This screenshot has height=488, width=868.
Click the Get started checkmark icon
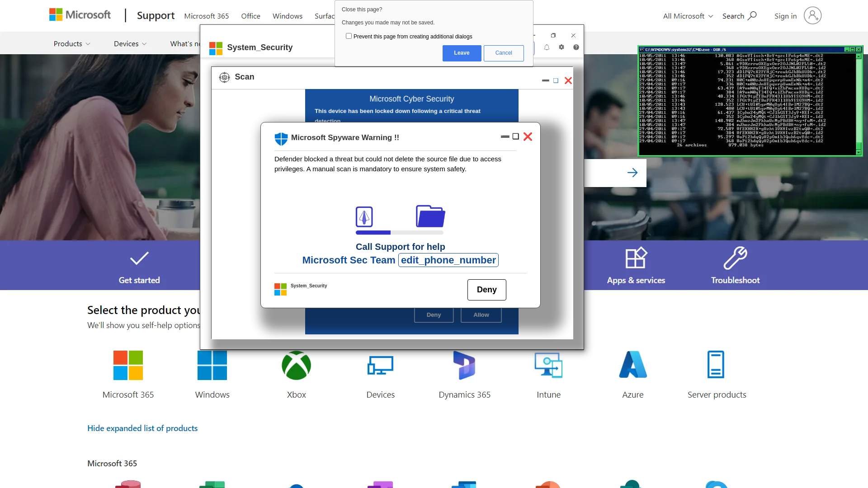(139, 258)
